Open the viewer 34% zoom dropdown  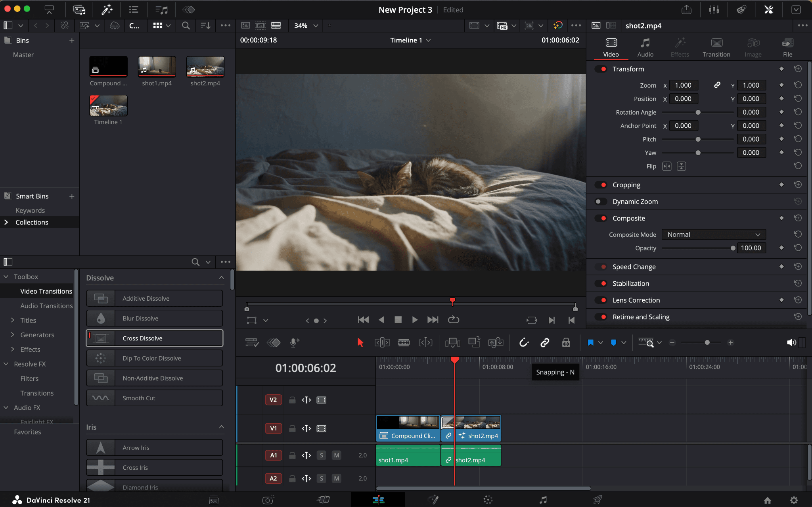(x=306, y=25)
